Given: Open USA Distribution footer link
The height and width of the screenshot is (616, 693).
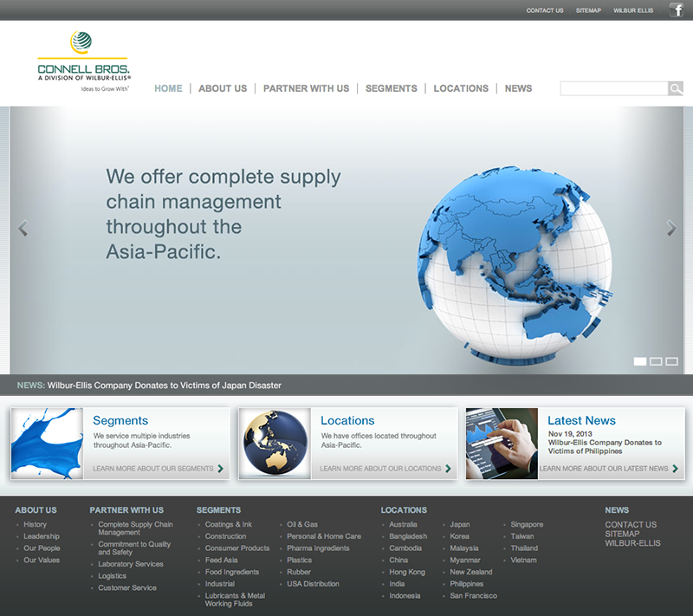Looking at the screenshot, I should point(314,584).
